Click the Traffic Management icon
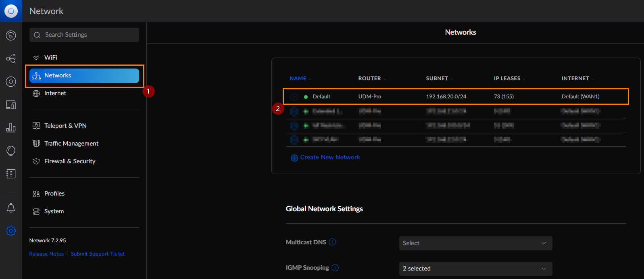644x279 pixels. pos(36,144)
